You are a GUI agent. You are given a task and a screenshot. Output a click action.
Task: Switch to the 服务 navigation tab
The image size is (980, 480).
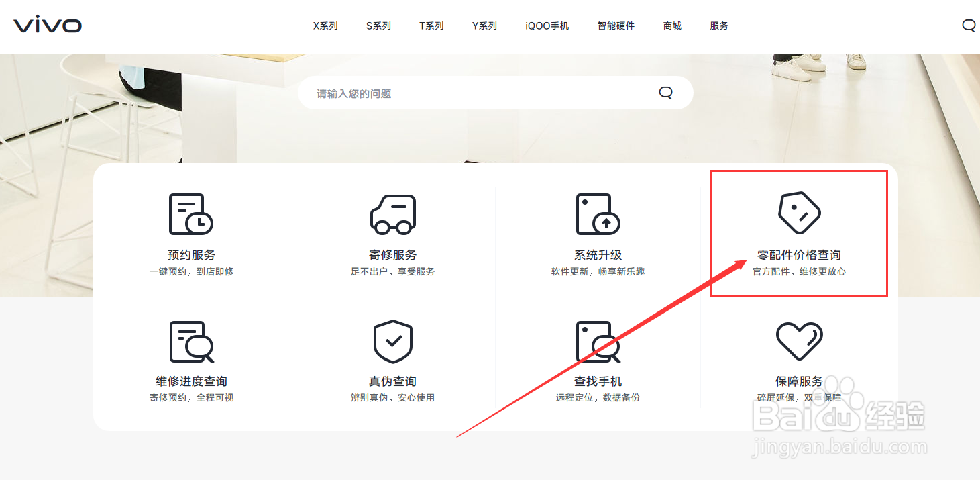(718, 26)
